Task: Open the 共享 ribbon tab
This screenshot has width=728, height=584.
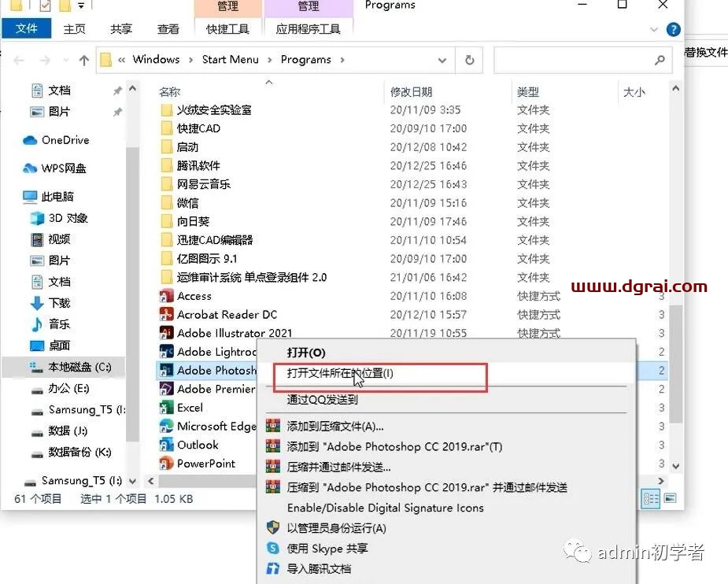Action: (x=121, y=29)
